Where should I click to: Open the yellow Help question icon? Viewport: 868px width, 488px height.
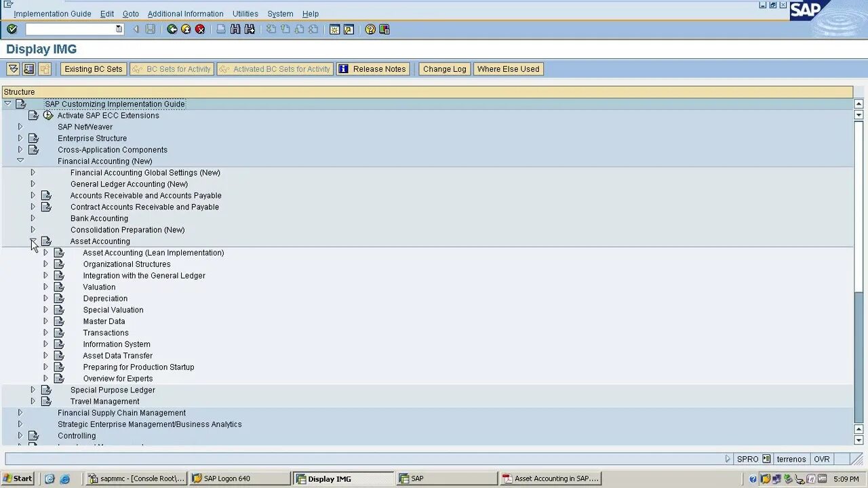(x=370, y=29)
